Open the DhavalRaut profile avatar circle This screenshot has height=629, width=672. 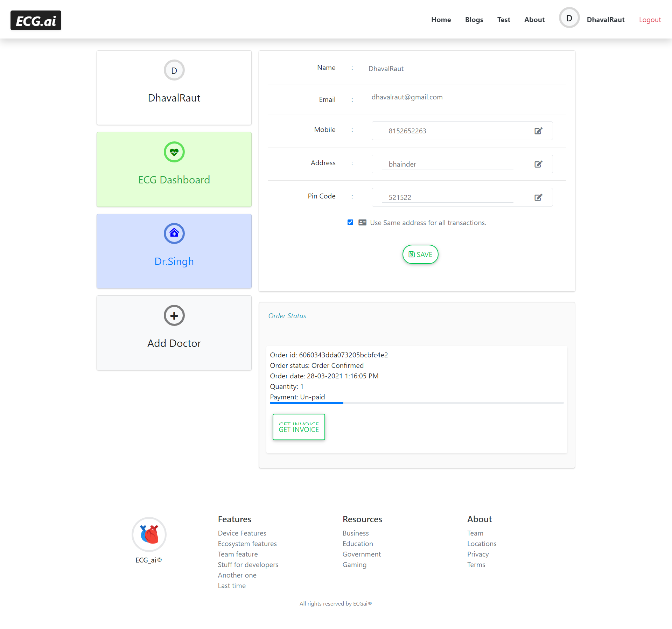[569, 18]
